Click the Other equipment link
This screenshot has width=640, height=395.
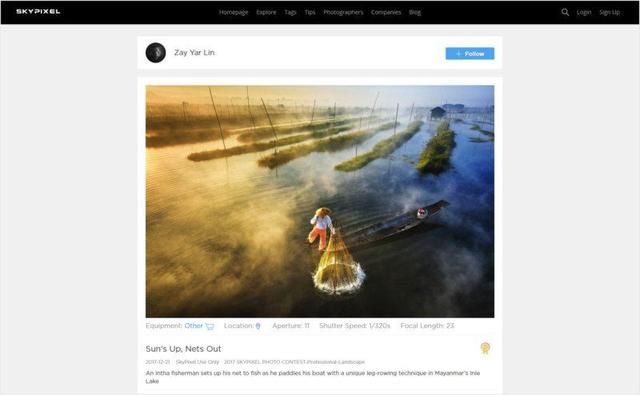[193, 326]
